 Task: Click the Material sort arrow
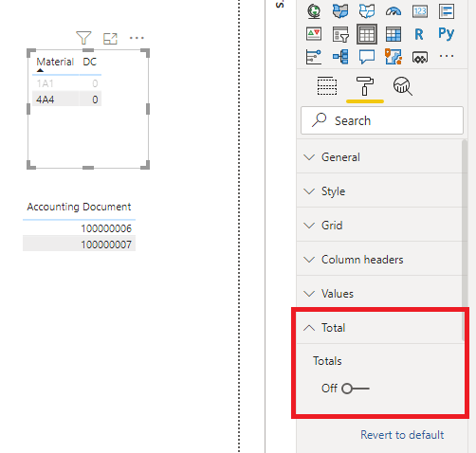coord(40,70)
